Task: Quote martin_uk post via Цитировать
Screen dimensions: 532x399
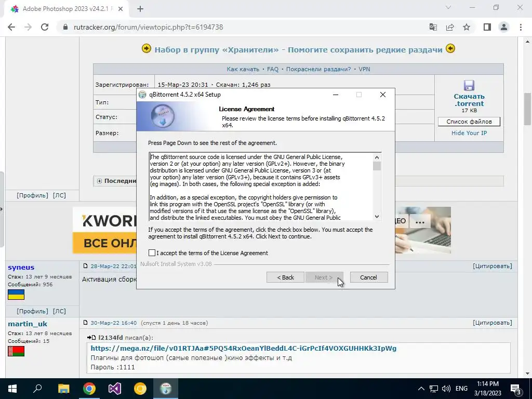Action: pyautogui.click(x=493, y=323)
